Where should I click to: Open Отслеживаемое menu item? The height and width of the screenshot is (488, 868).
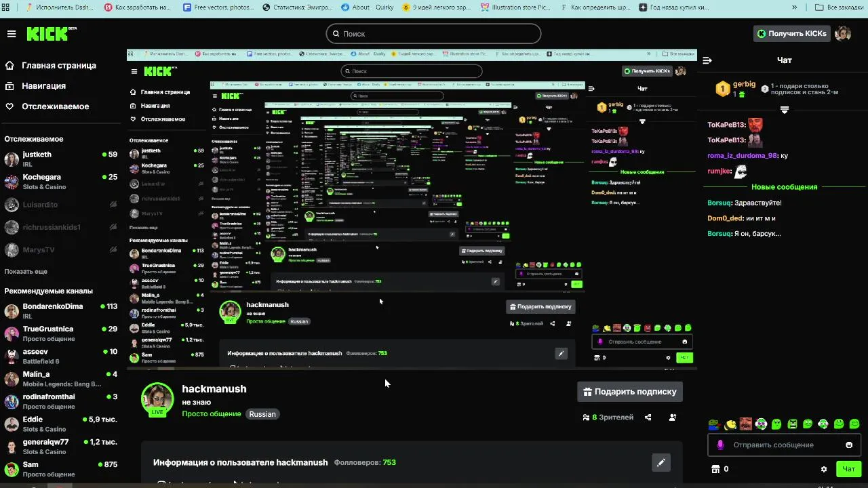pos(55,106)
